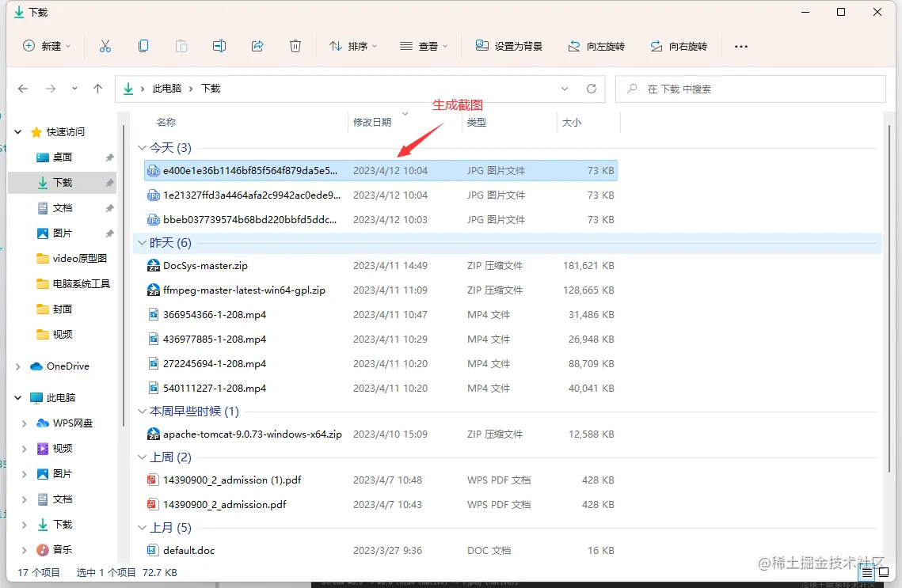Open recent locations chevron dropdown
Viewport: 902px width, 588px height.
(74, 89)
